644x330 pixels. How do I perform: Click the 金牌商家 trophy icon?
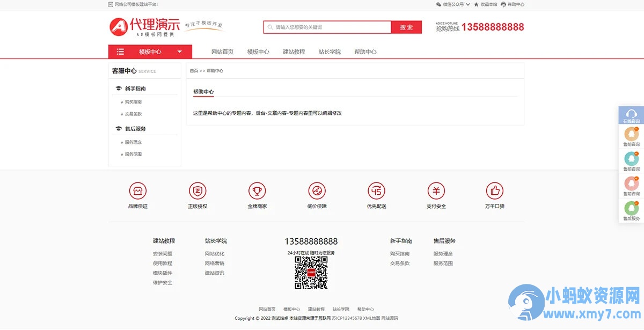click(x=257, y=190)
